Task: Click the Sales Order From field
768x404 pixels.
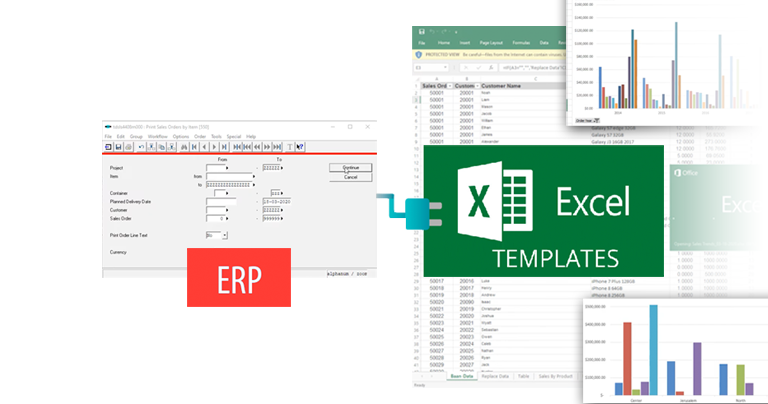Action: [x=216, y=218]
